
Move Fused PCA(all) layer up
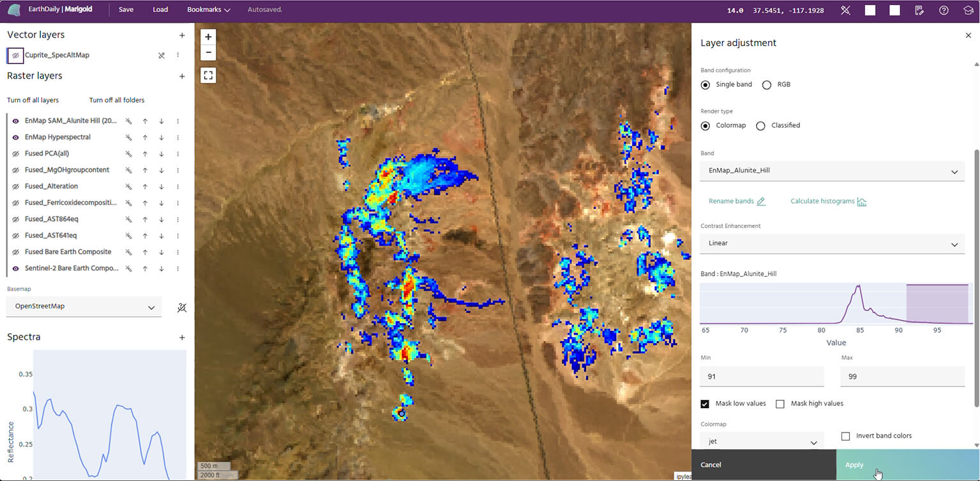coord(145,154)
